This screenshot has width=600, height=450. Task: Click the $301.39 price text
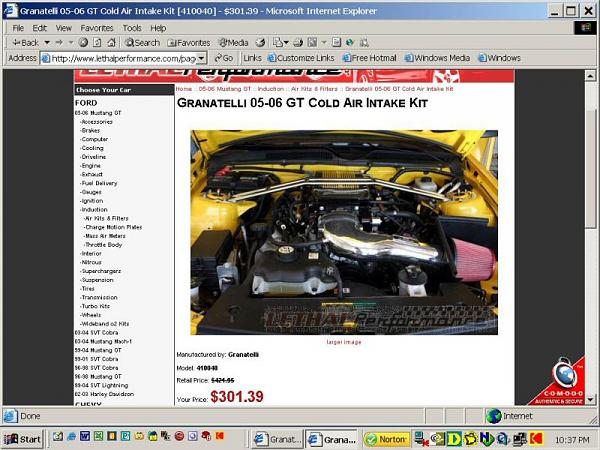tap(237, 397)
